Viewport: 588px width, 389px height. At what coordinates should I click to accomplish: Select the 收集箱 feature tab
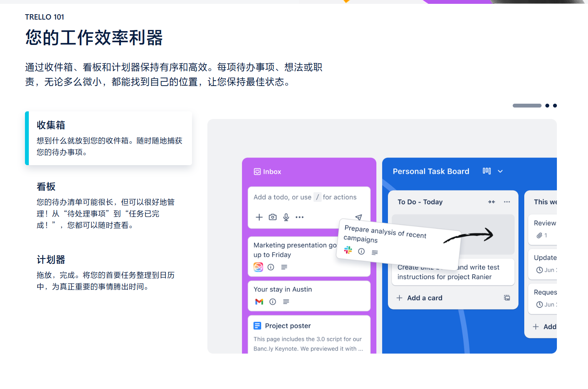pos(109,138)
